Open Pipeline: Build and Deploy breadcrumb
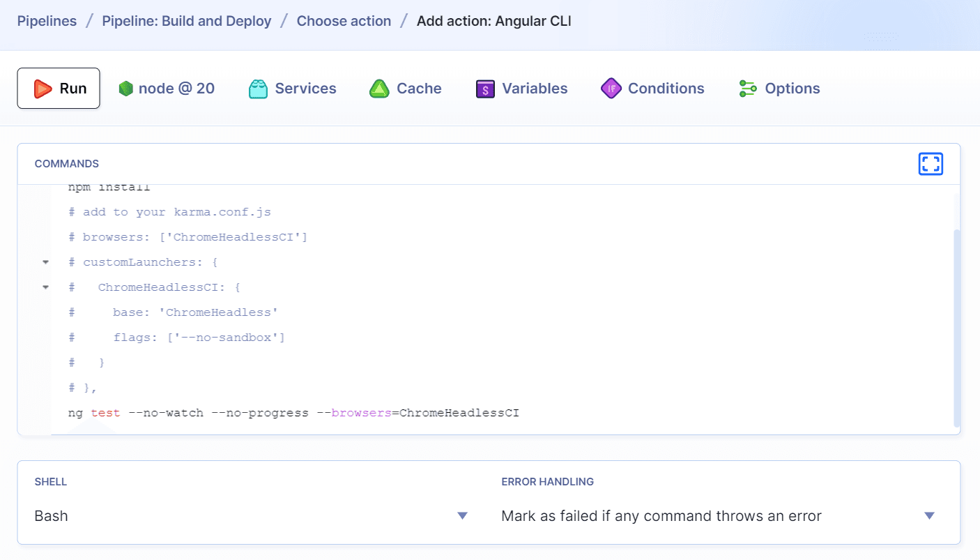This screenshot has width=980, height=560. click(186, 21)
